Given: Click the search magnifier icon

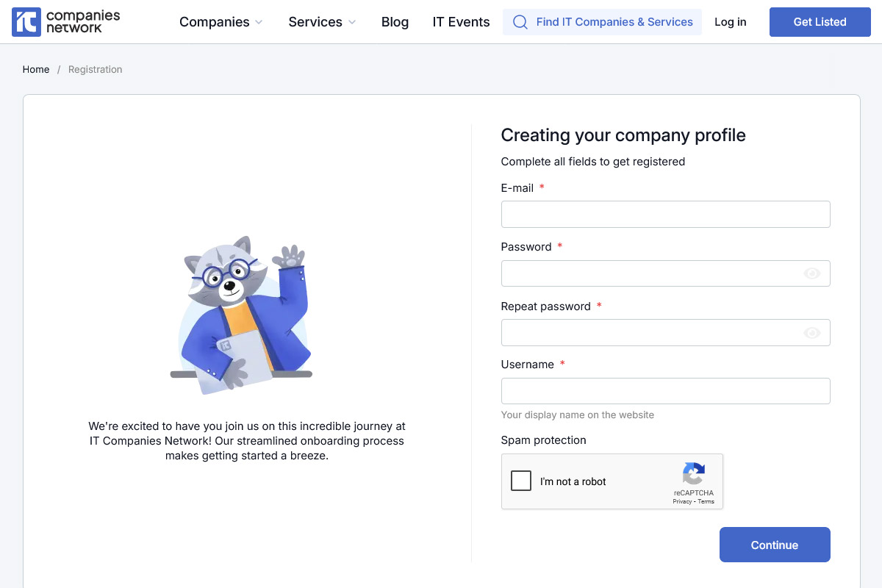Looking at the screenshot, I should pos(520,22).
